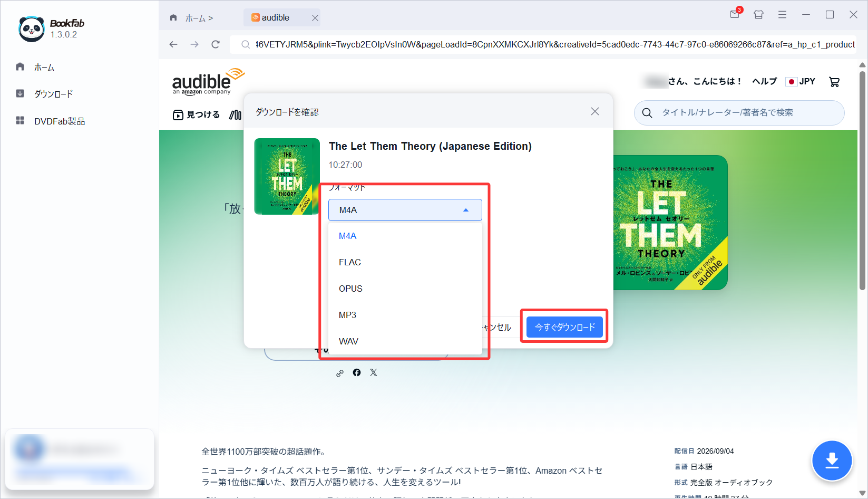Viewport: 868px width, 499px height.
Task: Click the 完全版 オーディオブック format text
Action: pyautogui.click(x=732, y=482)
